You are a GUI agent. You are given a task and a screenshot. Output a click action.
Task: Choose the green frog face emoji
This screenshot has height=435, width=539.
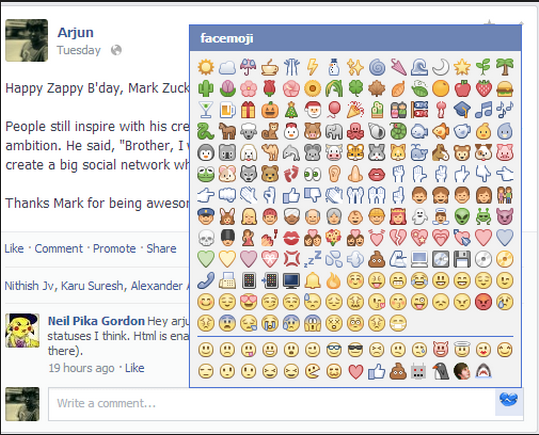click(x=206, y=174)
